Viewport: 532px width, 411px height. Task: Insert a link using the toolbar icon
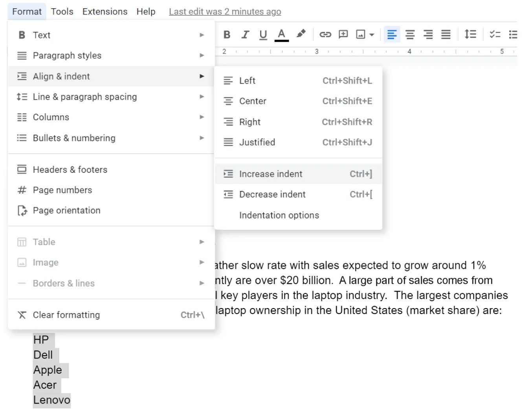pos(325,34)
